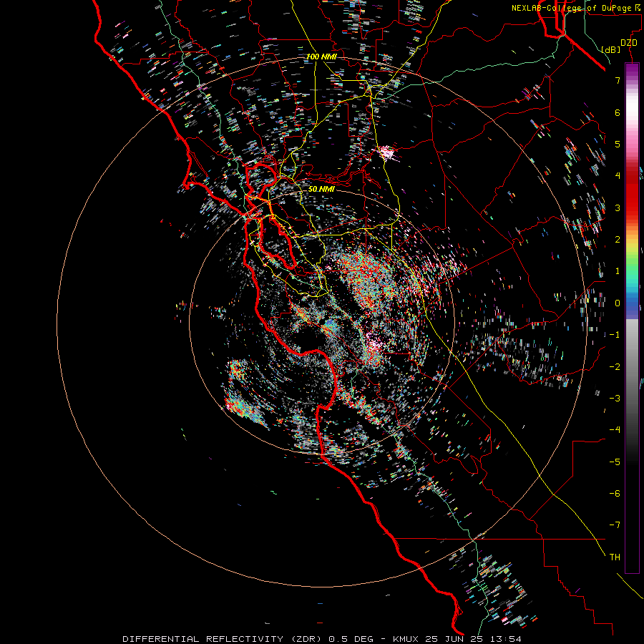The image size is (644, 644).
Task: Click the -4 value on the dB scale
Action: (x=615, y=430)
